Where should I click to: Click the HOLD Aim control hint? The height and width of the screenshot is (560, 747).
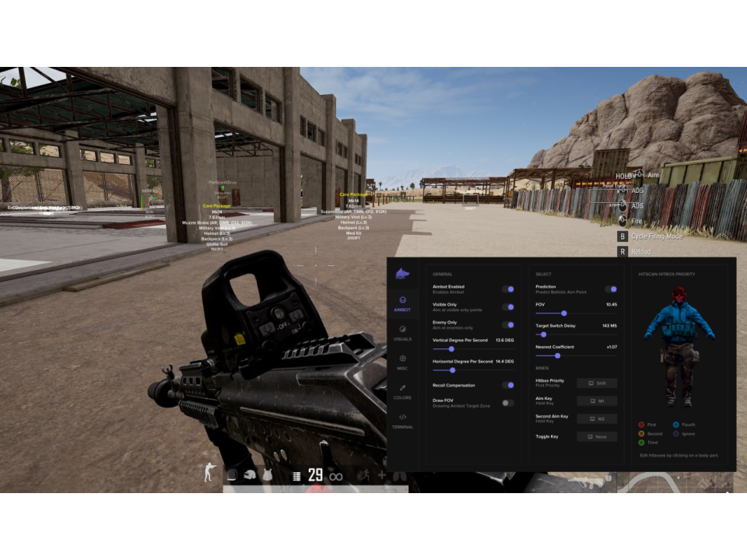(x=637, y=175)
